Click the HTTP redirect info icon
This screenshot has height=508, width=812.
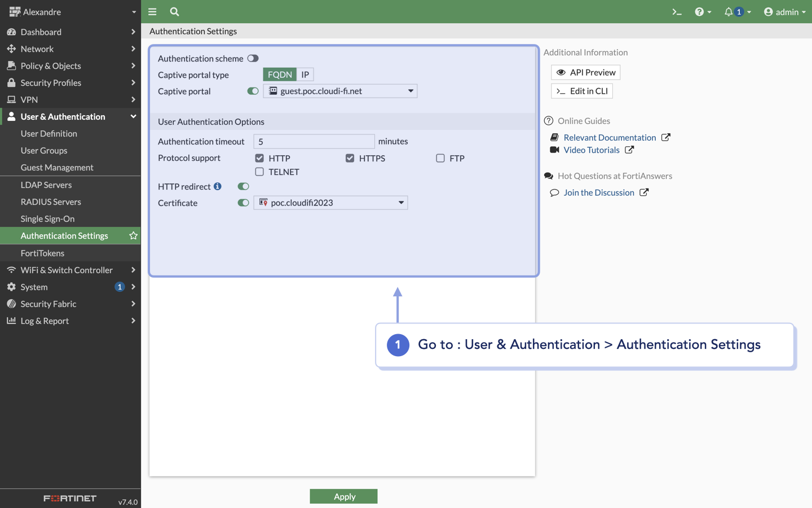pos(218,186)
